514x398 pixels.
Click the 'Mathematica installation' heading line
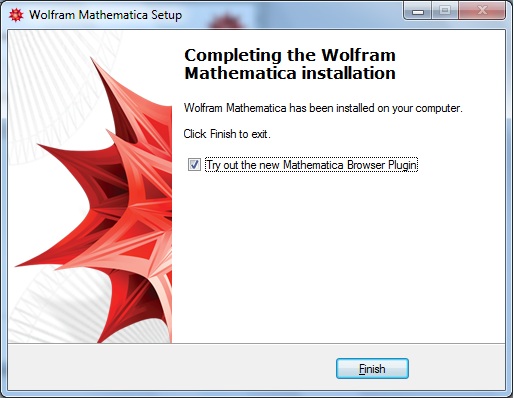(x=290, y=73)
